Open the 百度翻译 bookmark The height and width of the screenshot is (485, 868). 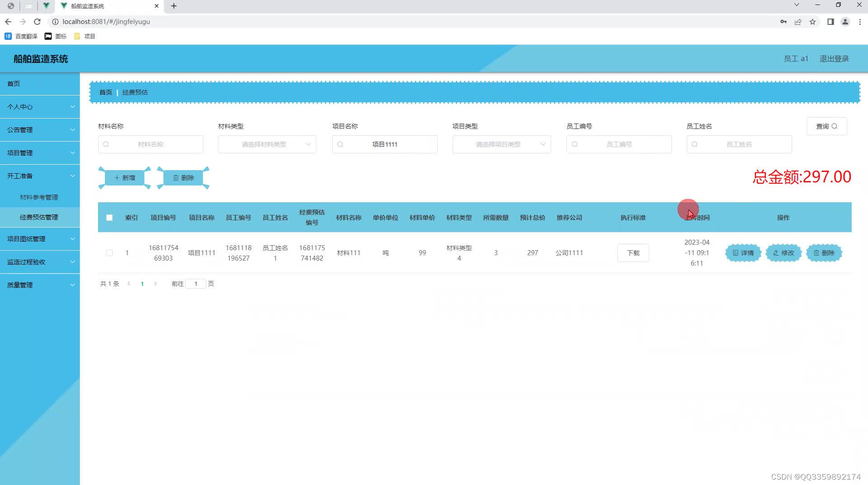21,36
